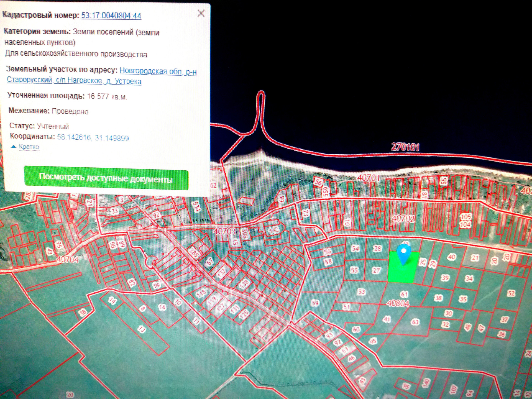The width and height of the screenshot is (532, 399).
Task: Click parcel 59 on the map
Action: 315,303
